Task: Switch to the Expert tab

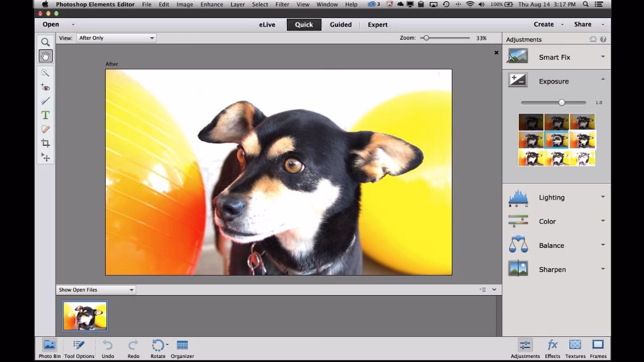Action: click(x=377, y=24)
